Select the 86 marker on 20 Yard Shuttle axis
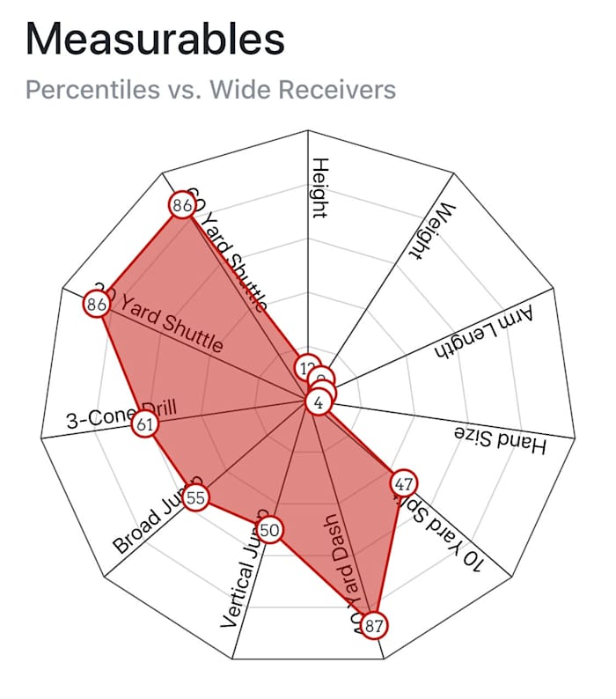616x699 pixels. point(95,305)
